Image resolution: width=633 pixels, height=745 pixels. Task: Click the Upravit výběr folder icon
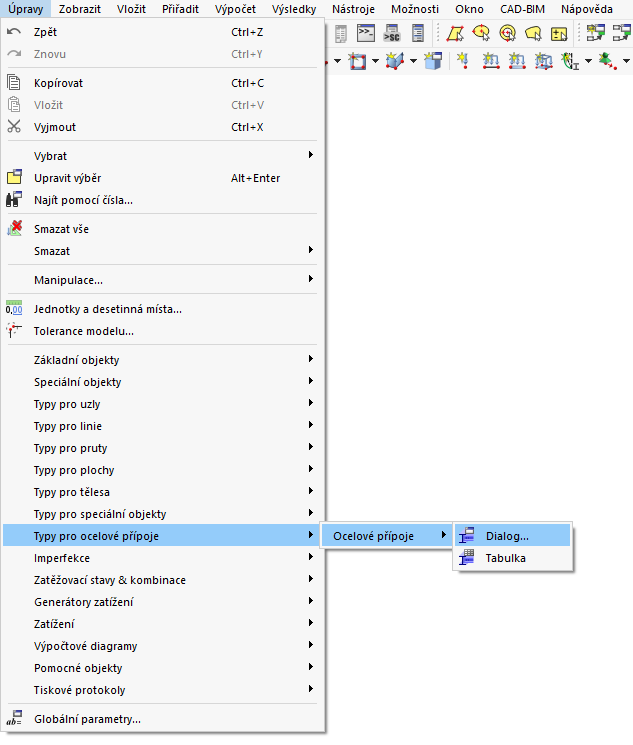(14, 177)
